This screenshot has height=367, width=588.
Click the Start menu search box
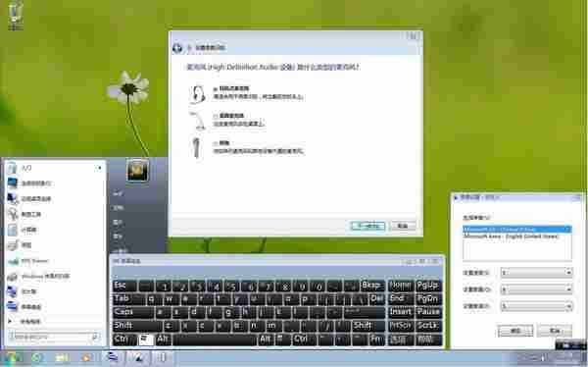tap(54, 337)
